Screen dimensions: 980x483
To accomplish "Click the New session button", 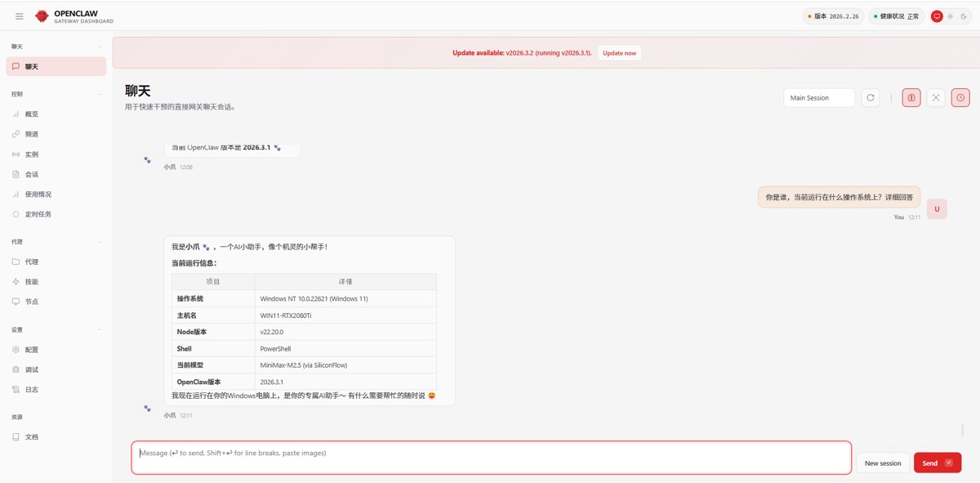I will [883, 463].
